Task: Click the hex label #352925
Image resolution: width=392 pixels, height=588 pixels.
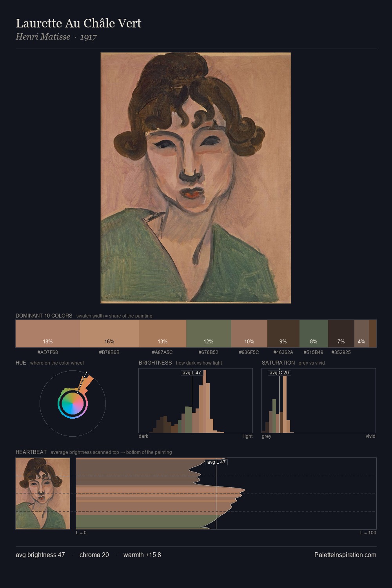Action: coord(341,352)
